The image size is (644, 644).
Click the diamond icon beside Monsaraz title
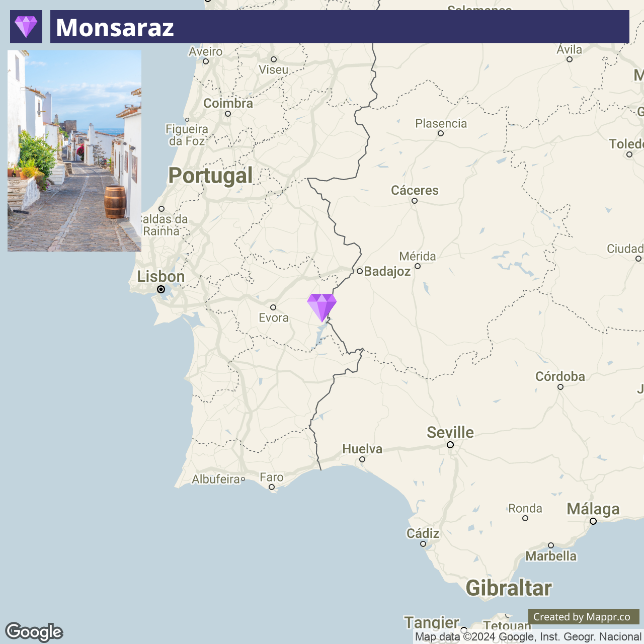(x=26, y=27)
